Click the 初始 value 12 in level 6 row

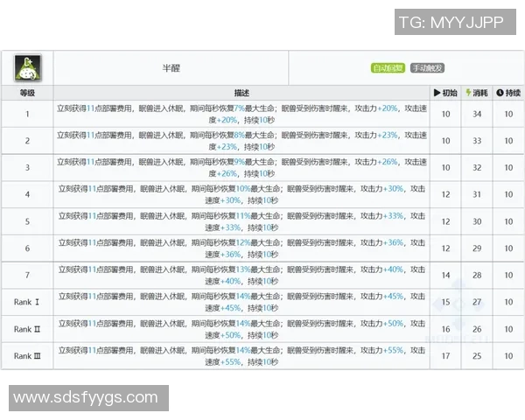click(445, 248)
